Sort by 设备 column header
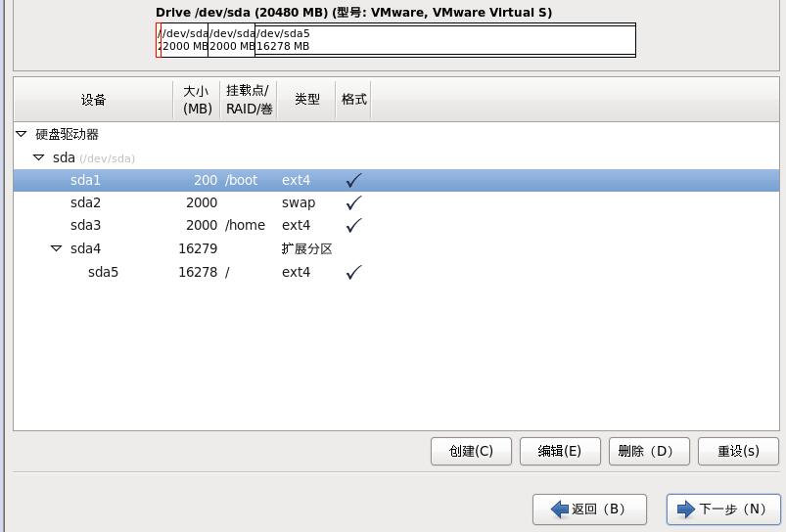The width and height of the screenshot is (786, 532). (x=93, y=100)
